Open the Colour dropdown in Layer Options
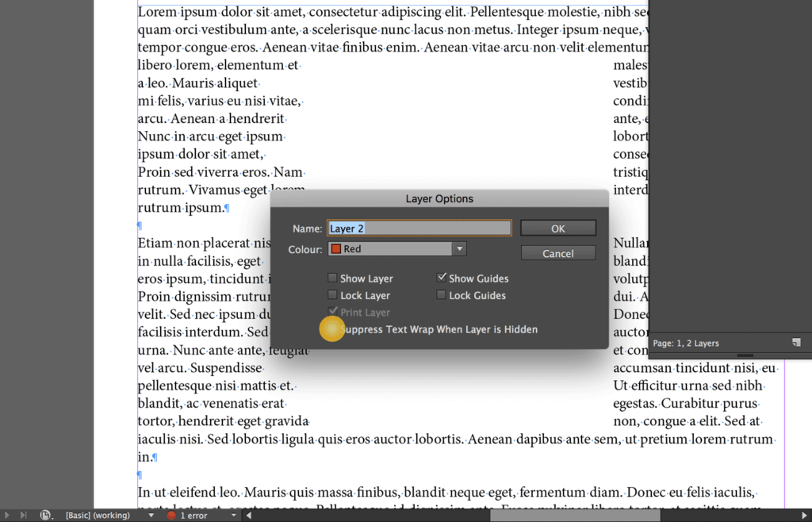The image size is (812, 522). click(x=458, y=248)
